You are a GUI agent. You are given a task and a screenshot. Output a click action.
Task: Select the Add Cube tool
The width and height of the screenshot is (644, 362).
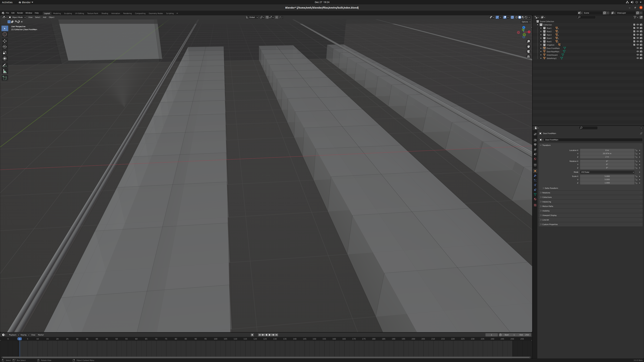coord(5,78)
